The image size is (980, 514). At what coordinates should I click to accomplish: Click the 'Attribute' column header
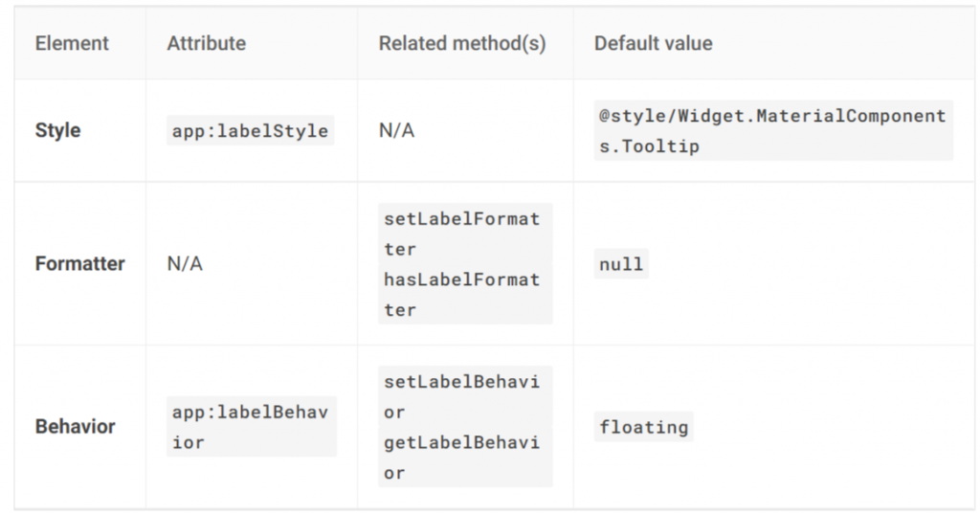[x=206, y=43]
